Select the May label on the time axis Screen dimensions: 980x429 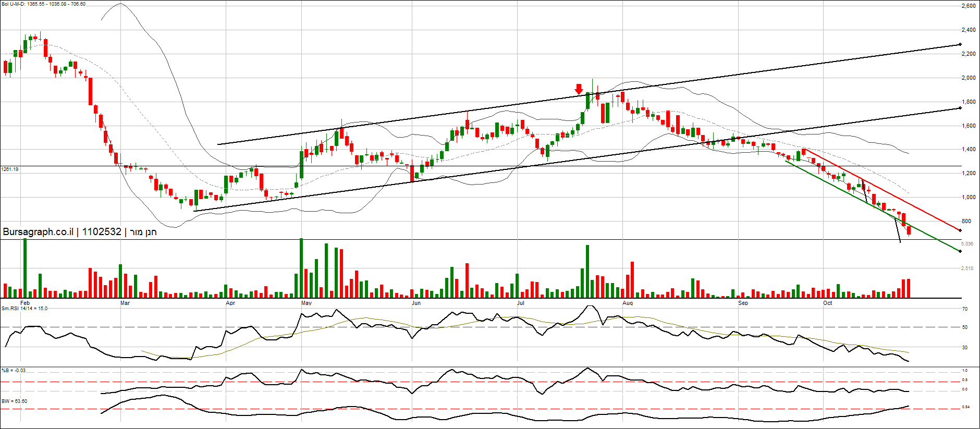(307, 303)
